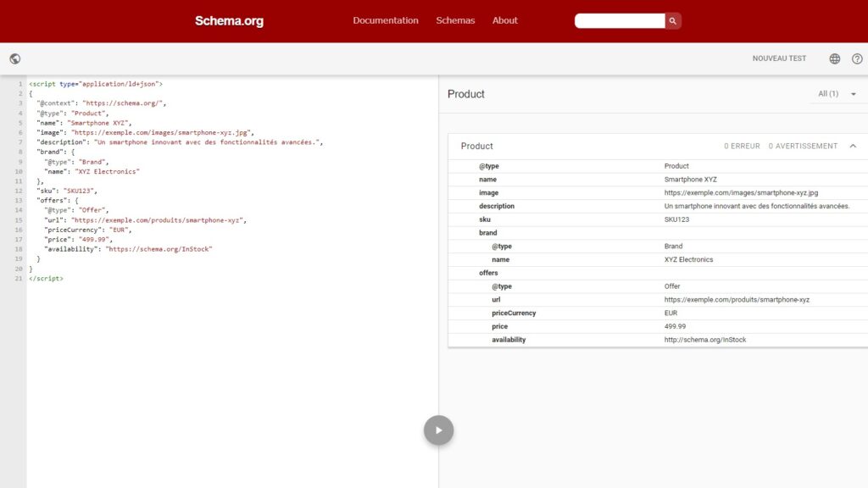Click the search magnifier button
Screen dimensions: 868x488
672,21
